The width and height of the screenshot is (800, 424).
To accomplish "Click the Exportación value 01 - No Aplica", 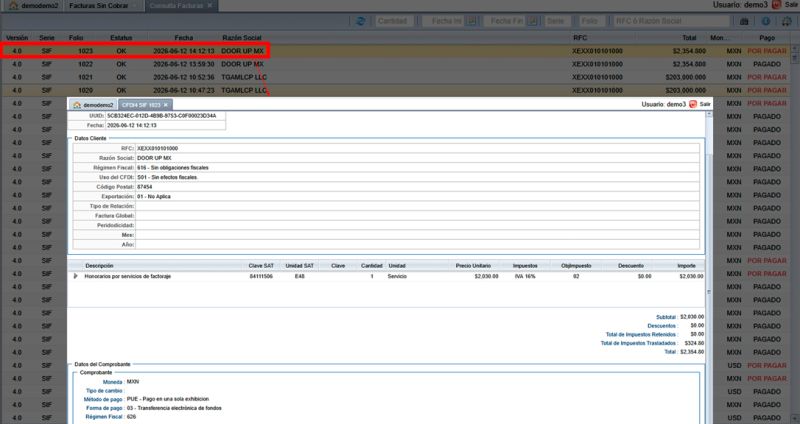I will 154,196.
